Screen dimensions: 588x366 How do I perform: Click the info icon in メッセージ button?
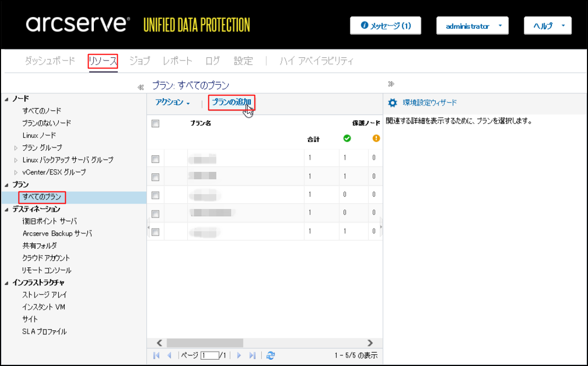[x=364, y=25]
